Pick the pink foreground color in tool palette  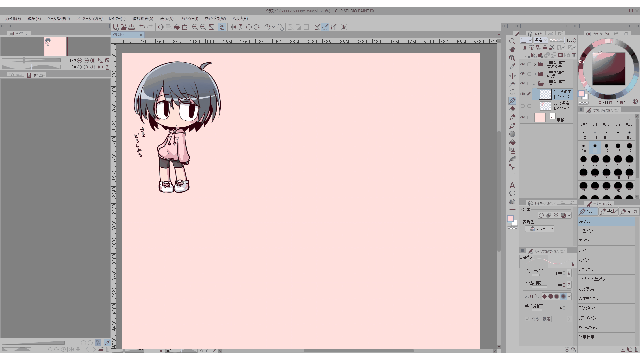point(510,219)
